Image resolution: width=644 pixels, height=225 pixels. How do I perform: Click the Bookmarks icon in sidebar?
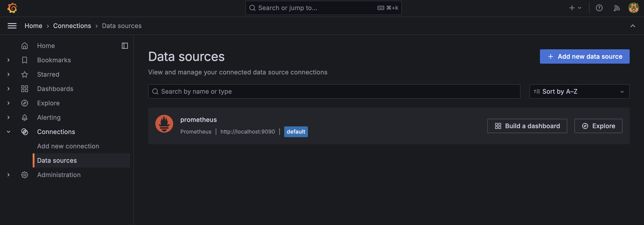tap(24, 60)
